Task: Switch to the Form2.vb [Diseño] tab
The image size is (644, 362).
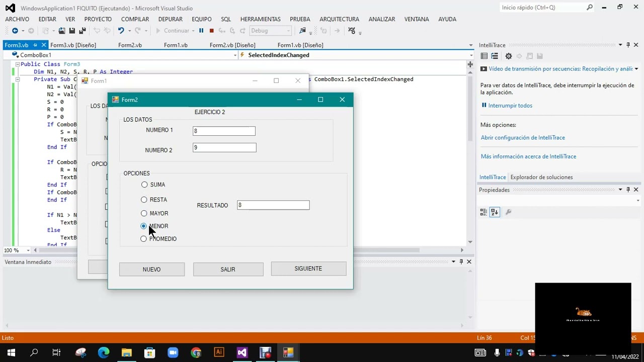Action: tap(232, 45)
